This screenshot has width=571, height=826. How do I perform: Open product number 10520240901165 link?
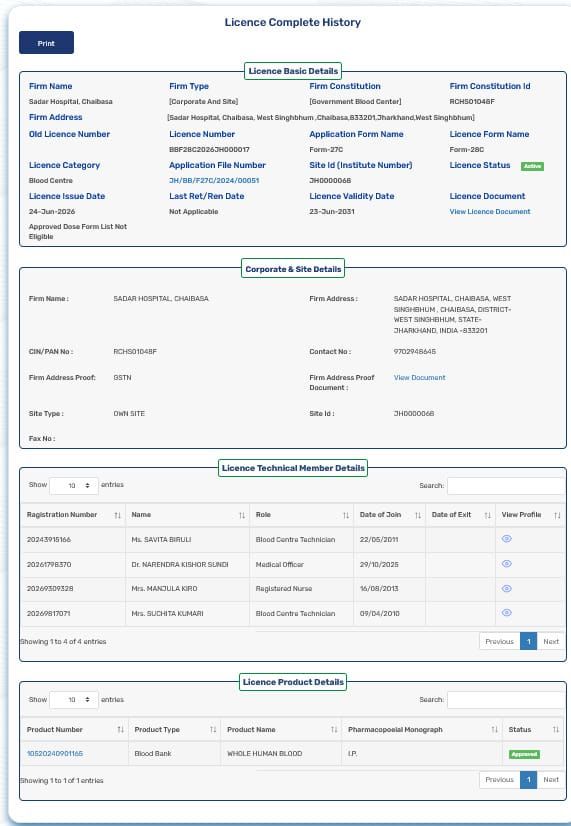[x=55, y=754]
